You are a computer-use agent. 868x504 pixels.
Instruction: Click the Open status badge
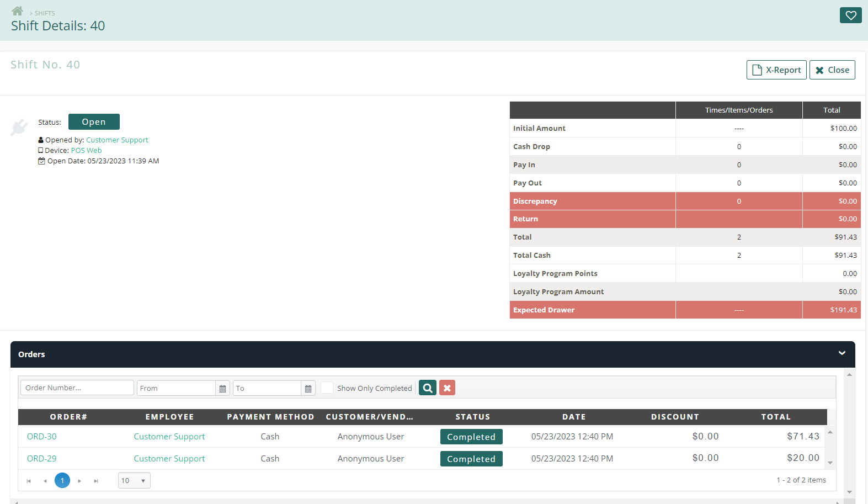[x=94, y=122]
